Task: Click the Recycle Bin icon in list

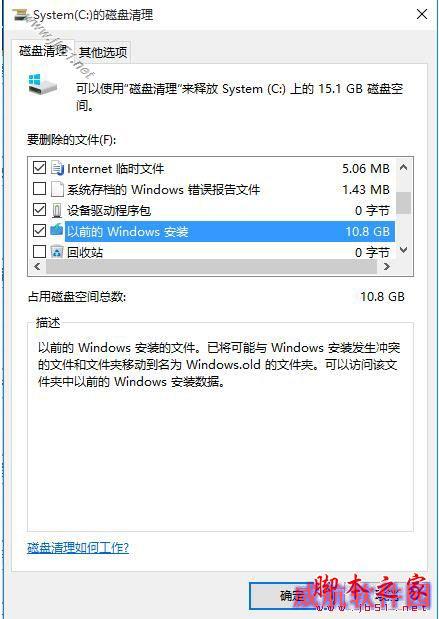Action: pyautogui.click(x=57, y=251)
